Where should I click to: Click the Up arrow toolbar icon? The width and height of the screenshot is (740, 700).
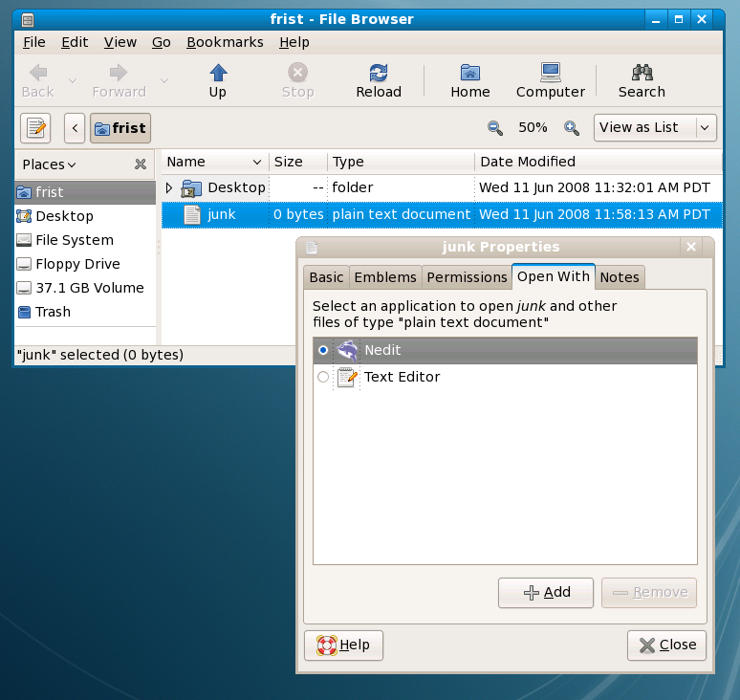(218, 74)
